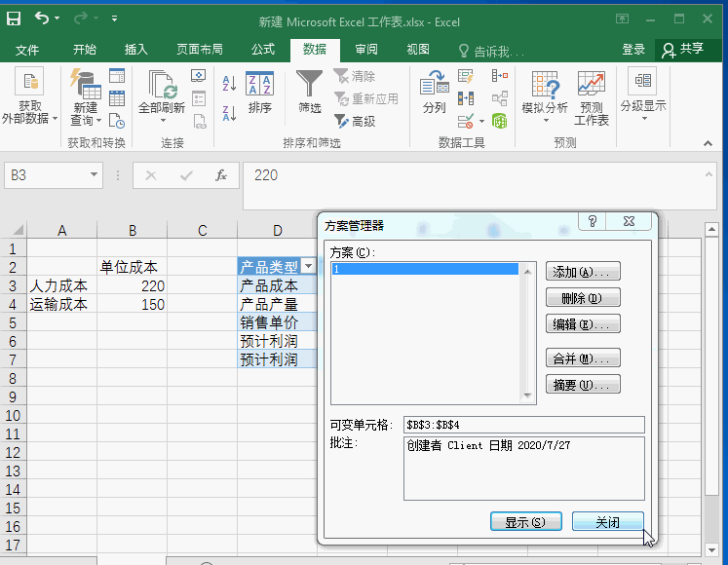Click the data validation icon
The height and width of the screenshot is (565, 728).
coord(465,121)
